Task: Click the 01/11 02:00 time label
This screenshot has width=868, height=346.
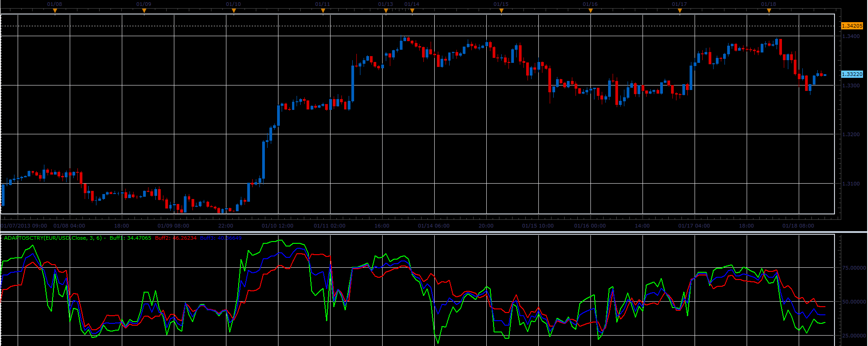Action: point(330,226)
